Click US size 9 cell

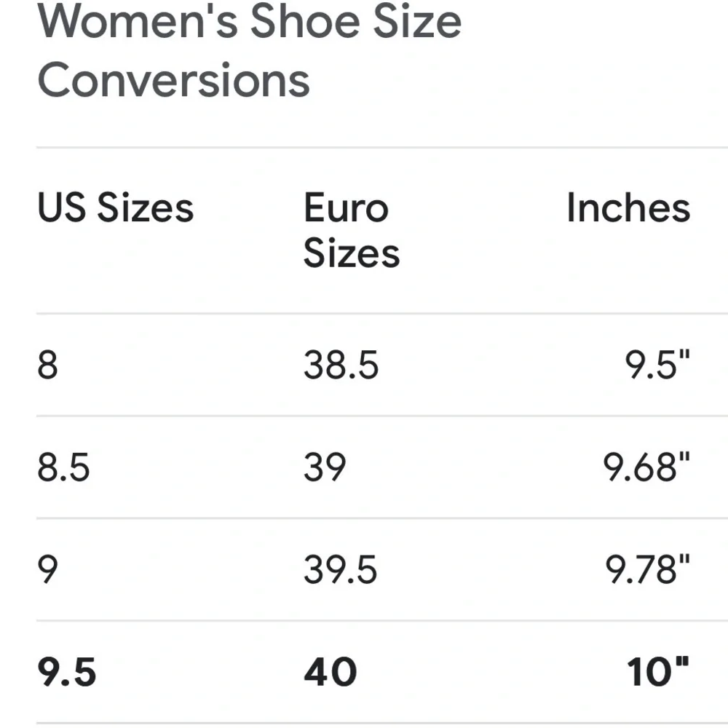point(48,569)
